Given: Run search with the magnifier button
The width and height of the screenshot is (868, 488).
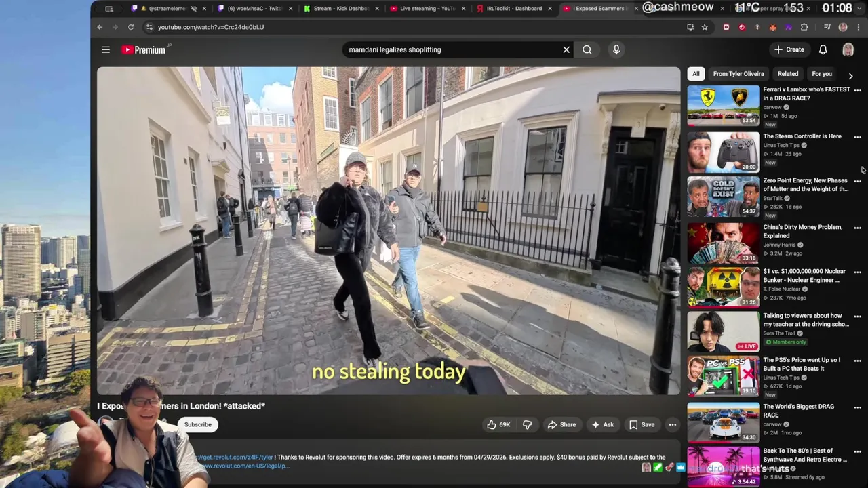Looking at the screenshot, I should point(587,49).
